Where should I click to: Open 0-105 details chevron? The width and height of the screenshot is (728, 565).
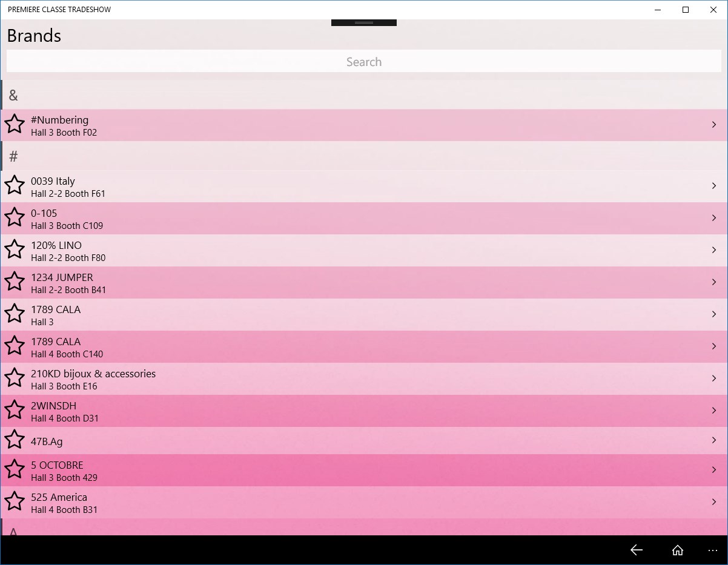click(x=714, y=218)
